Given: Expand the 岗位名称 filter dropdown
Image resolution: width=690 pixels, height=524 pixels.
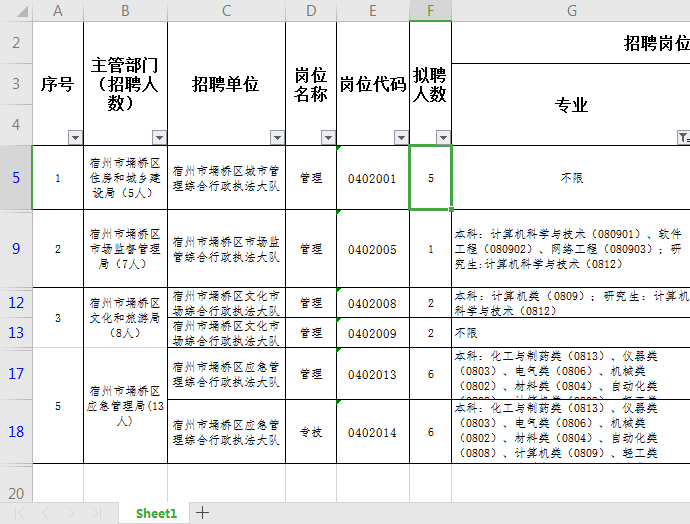Looking at the screenshot, I should pos(328,137).
